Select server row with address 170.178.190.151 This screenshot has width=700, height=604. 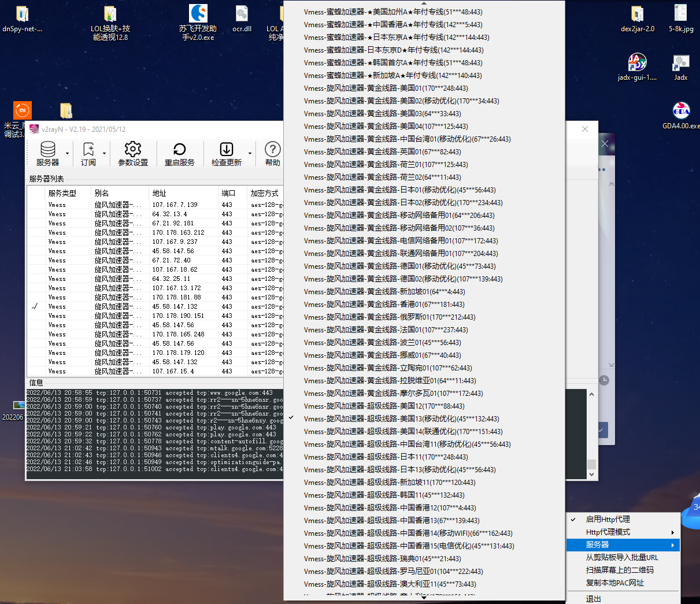[155, 316]
